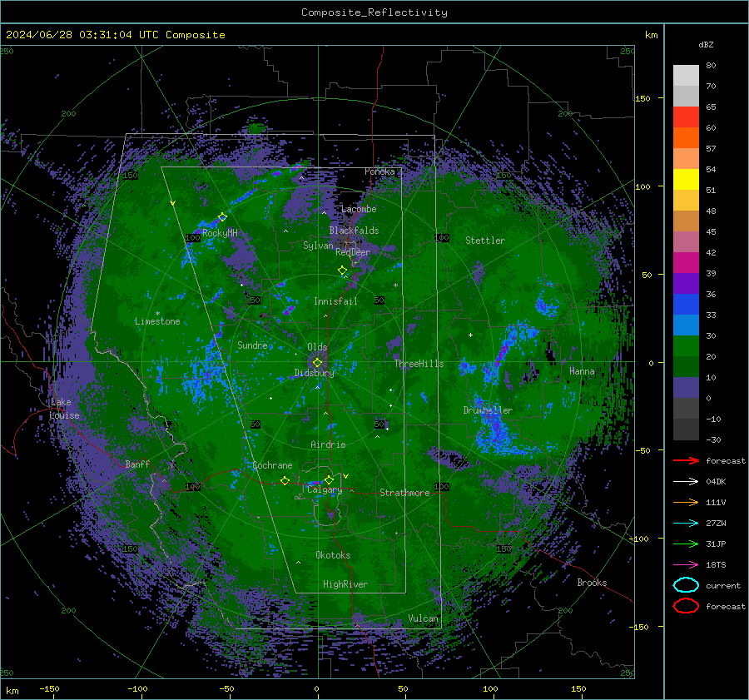
Task: Pick dark orange 60 dBZ swatch
Action: (686, 137)
